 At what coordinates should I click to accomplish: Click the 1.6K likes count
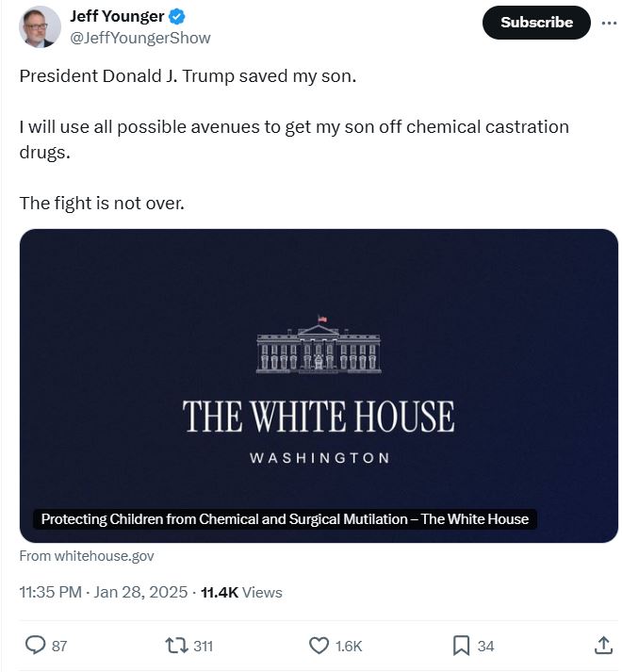349,646
